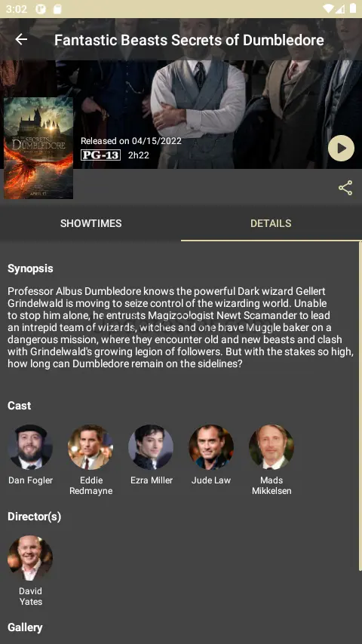Viewport: 362px width, 644px height.
Task: Tap the Gallery section heading
Action: [x=25, y=627]
